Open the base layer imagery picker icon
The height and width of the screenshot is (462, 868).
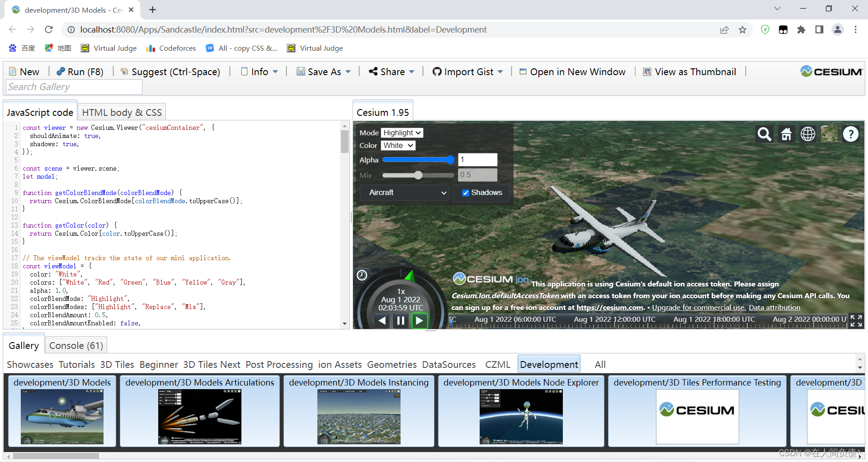pos(829,134)
